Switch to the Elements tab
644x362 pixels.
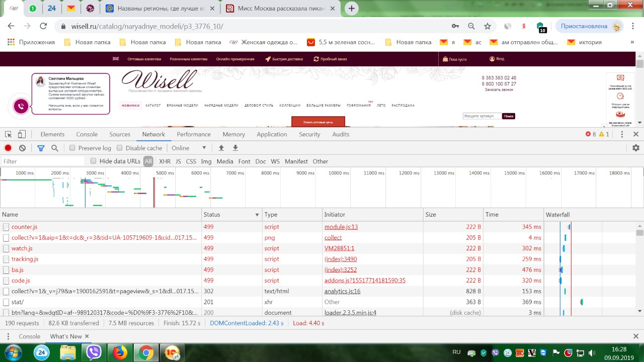click(x=52, y=134)
